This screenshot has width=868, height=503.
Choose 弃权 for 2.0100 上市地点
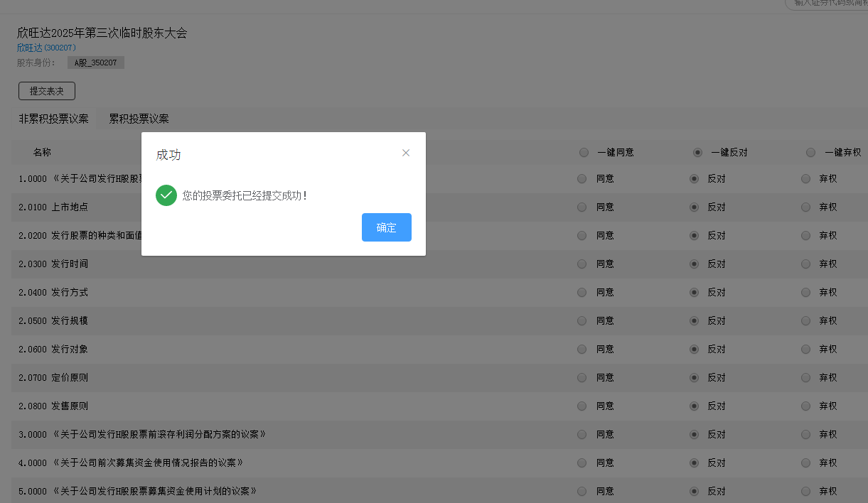tap(805, 207)
